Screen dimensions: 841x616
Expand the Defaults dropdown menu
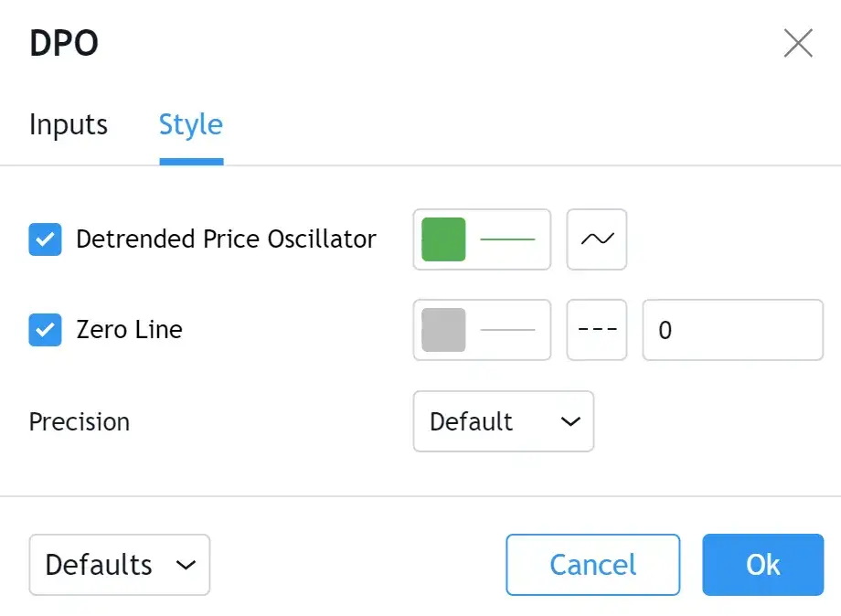click(119, 565)
